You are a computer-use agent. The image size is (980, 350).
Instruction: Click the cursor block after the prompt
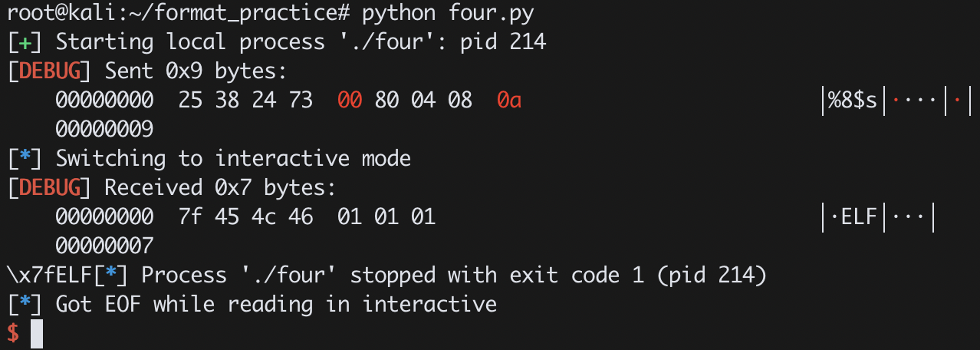pyautogui.click(x=37, y=334)
